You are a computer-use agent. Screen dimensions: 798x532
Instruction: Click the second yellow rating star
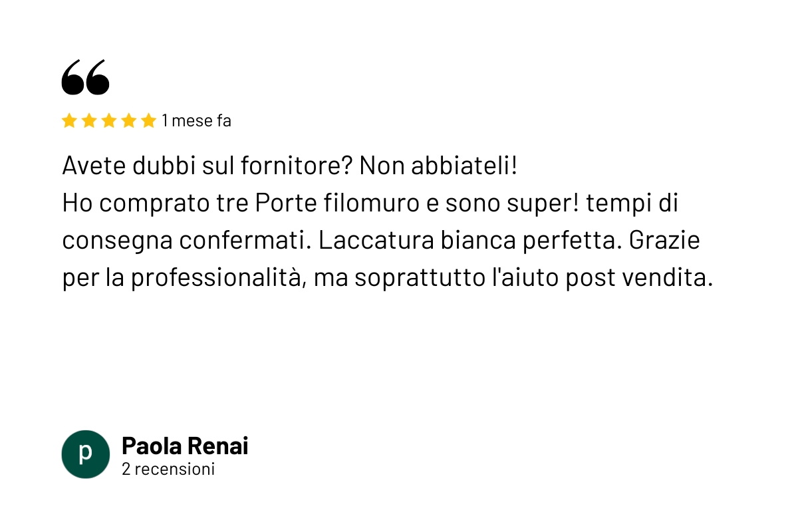click(89, 120)
